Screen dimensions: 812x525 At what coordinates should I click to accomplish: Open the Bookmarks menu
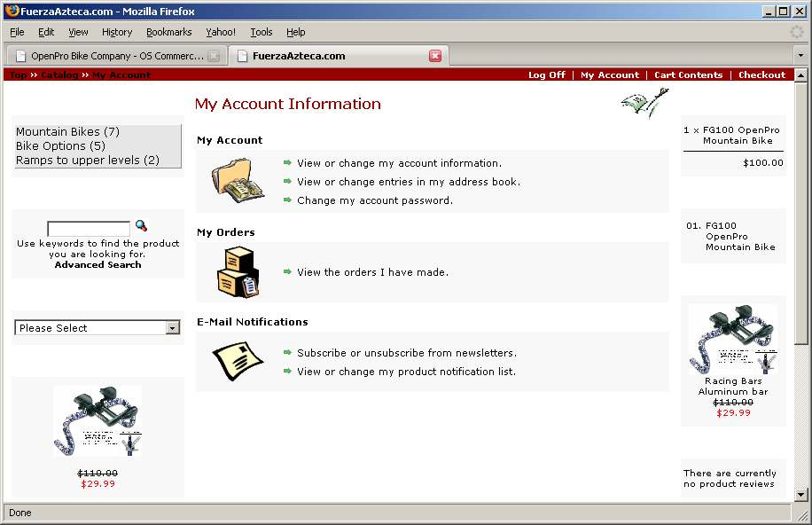[x=168, y=32]
